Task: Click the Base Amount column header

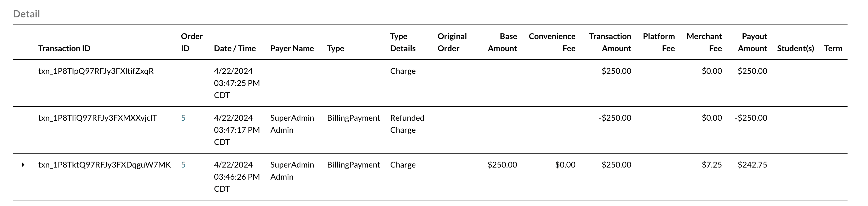Action: click(502, 43)
